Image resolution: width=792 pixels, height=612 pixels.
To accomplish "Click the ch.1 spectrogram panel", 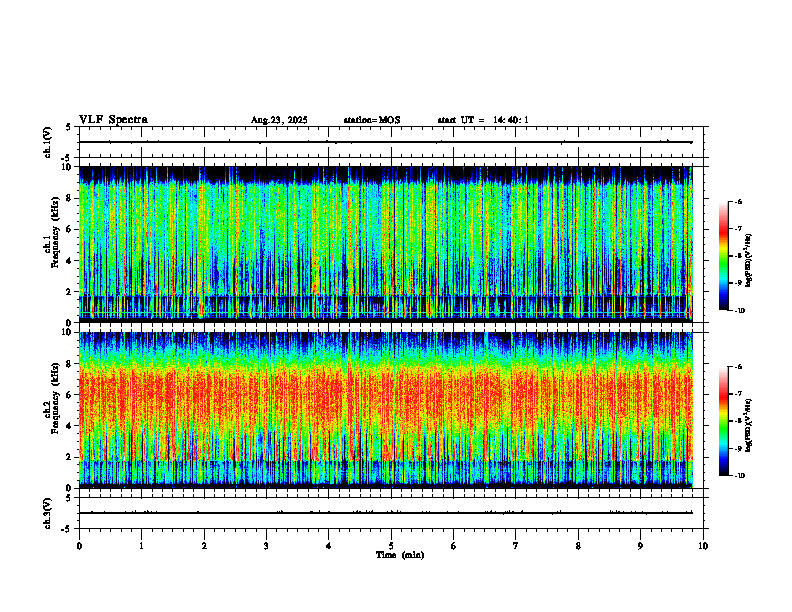I will [385, 244].
